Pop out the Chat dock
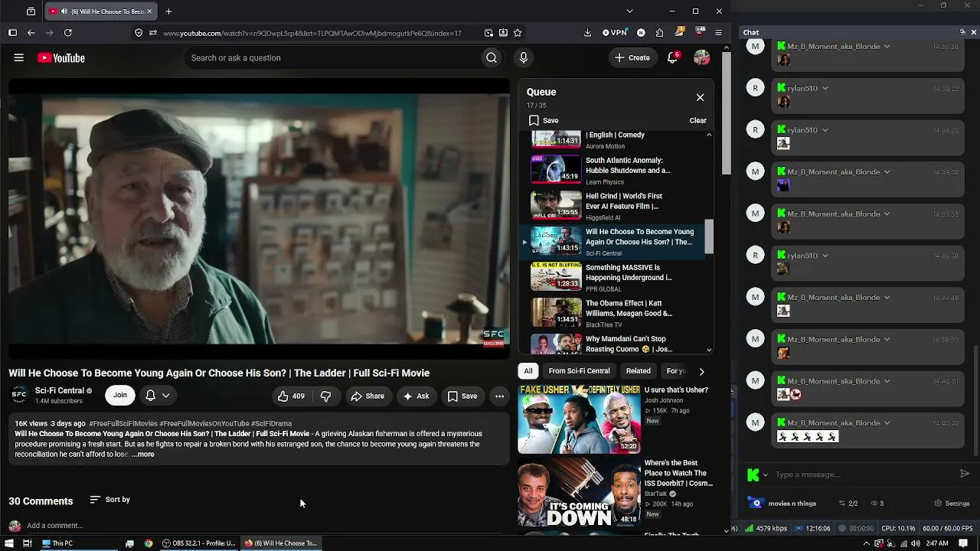Viewport: 980px width, 551px height. (962, 32)
